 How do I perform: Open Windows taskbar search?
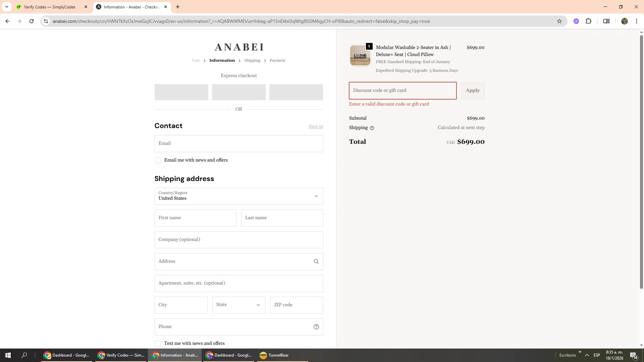pyautogui.click(x=24, y=355)
